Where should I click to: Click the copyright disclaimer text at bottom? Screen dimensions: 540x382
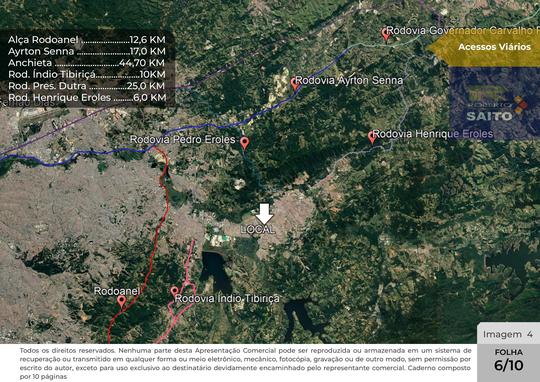coord(245,363)
